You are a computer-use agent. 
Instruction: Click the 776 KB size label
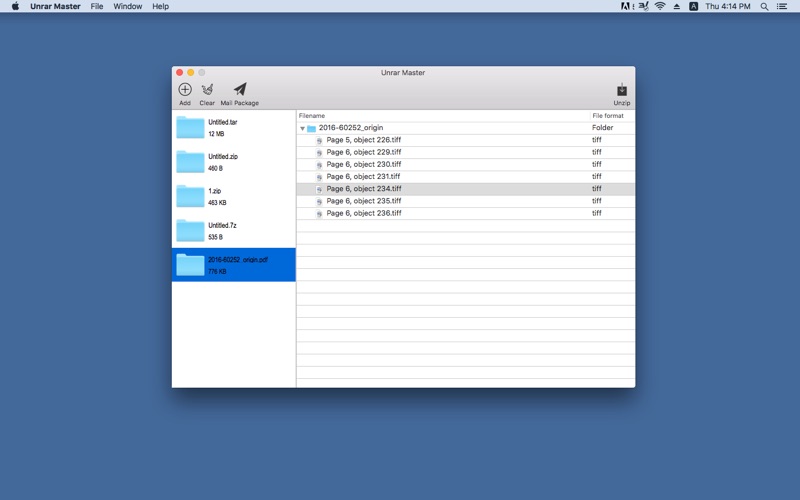point(217,271)
